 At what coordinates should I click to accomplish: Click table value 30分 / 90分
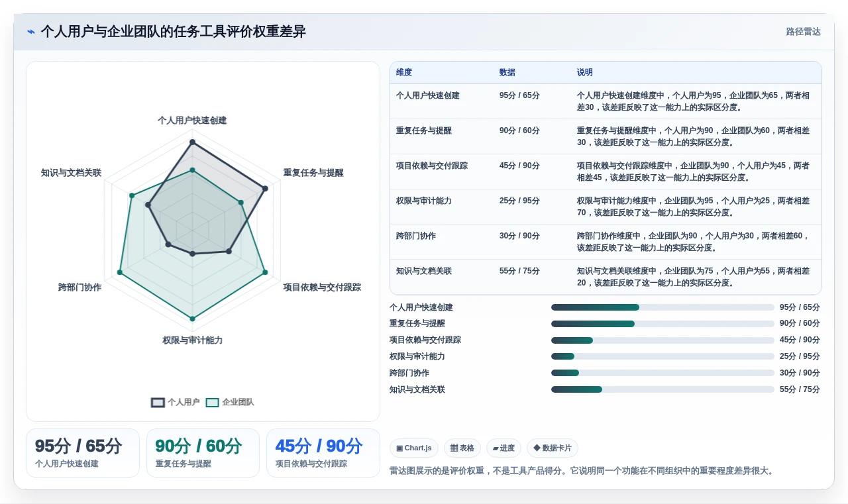(x=519, y=236)
